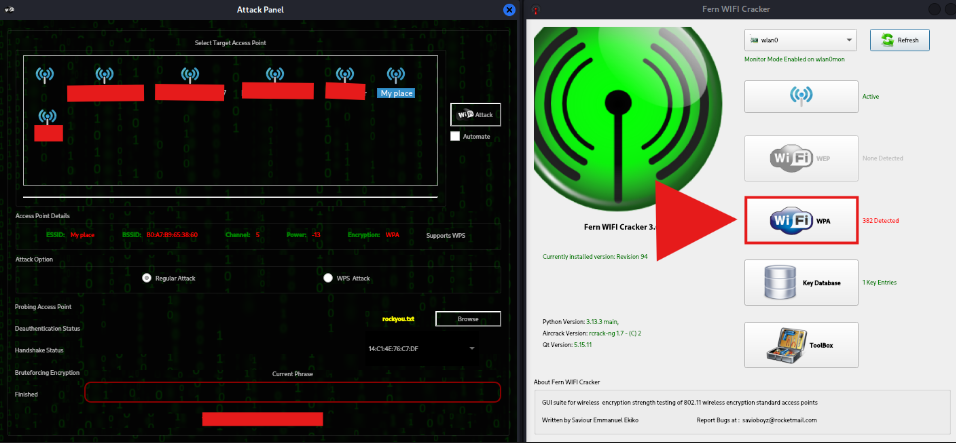
Task: Open the WPA networks panel
Action: tap(801, 220)
